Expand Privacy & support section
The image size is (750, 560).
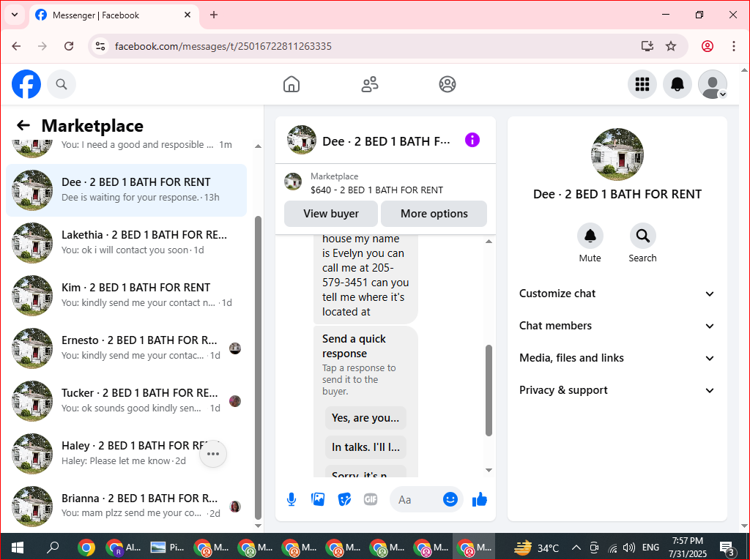point(617,390)
